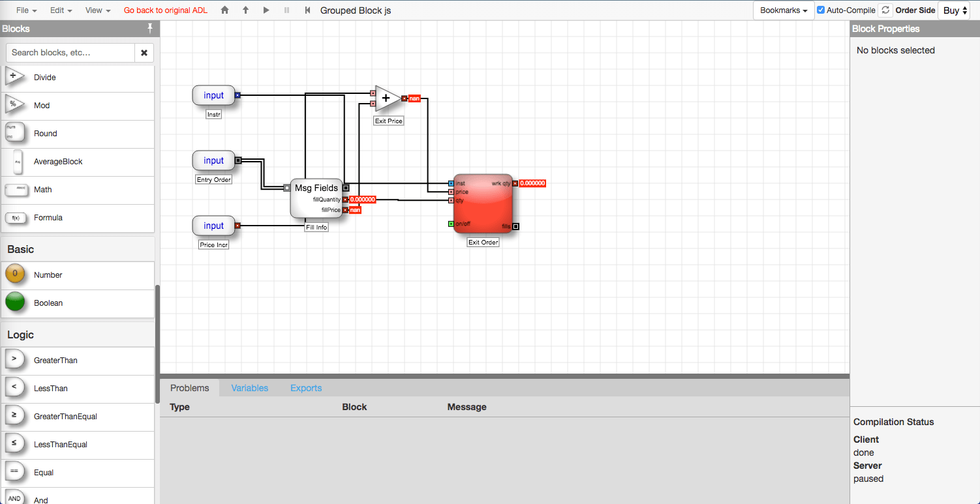Image resolution: width=980 pixels, height=504 pixels.
Task: Open the File menu
Action: click(26, 10)
